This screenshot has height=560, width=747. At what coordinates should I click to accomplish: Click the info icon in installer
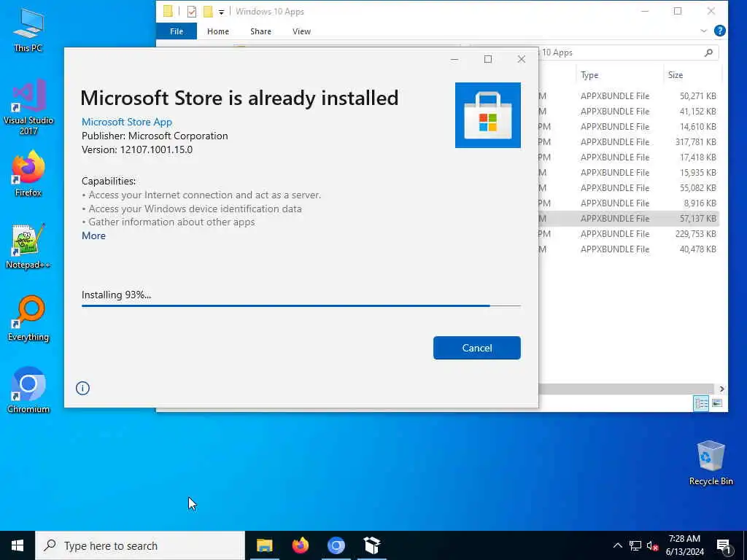pos(82,388)
